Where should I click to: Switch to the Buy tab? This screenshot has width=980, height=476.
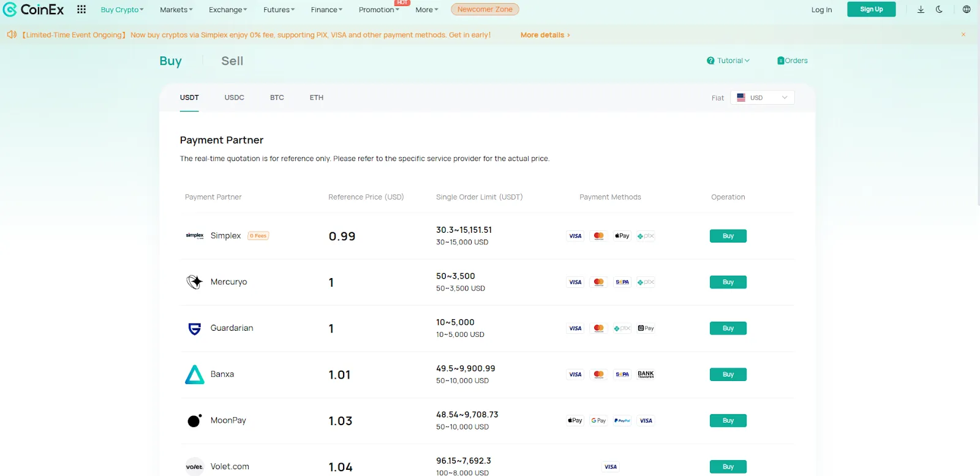tap(170, 61)
